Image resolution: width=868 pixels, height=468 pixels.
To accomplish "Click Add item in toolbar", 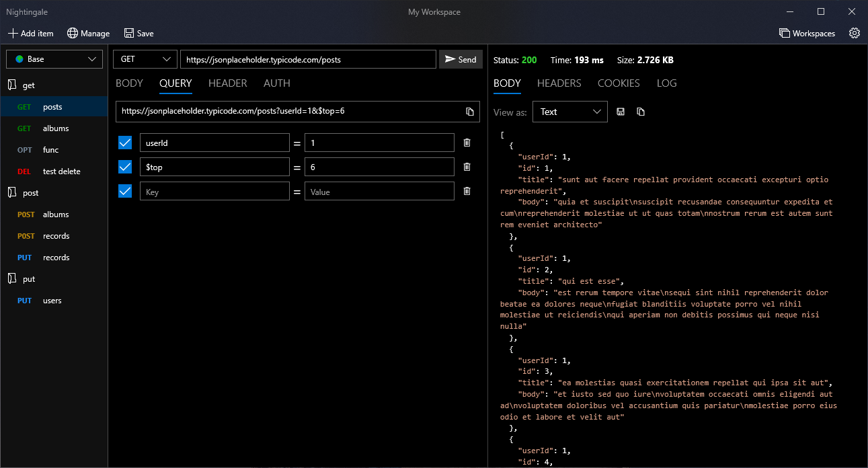I will [x=31, y=33].
